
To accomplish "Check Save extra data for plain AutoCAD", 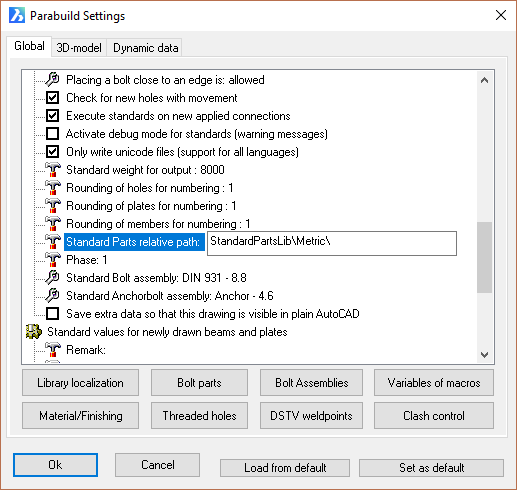I will (x=52, y=314).
